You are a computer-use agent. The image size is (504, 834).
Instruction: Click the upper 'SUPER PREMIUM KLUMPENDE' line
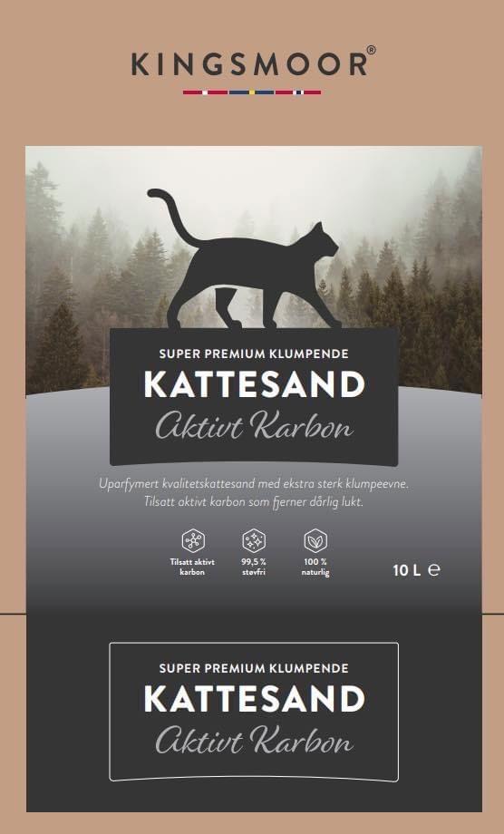point(254,354)
